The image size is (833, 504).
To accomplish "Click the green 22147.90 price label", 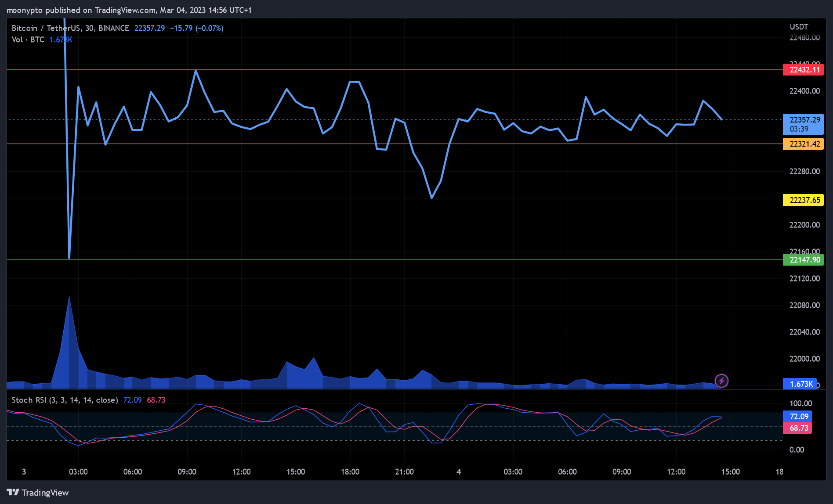I will tap(803, 260).
